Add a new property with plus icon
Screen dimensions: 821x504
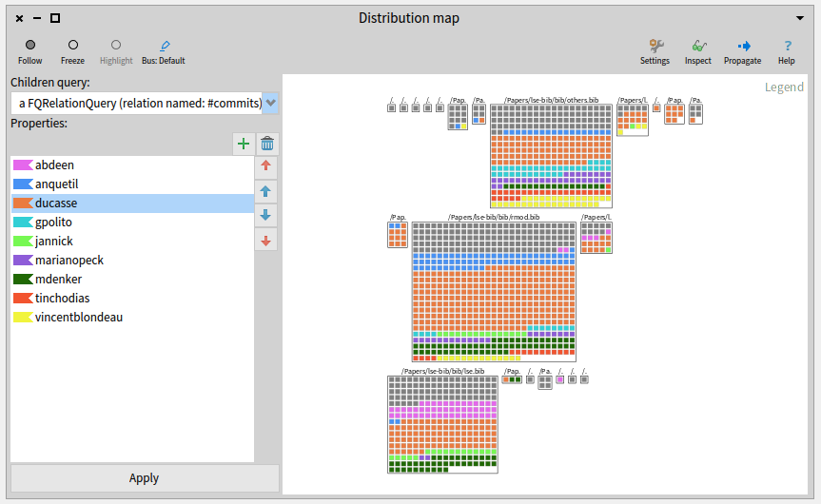click(x=244, y=144)
